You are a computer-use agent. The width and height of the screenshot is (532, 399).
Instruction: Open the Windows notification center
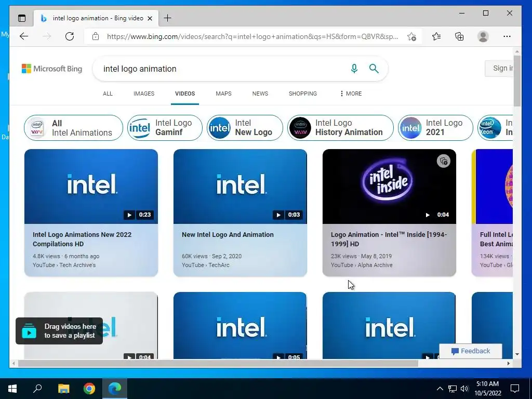tap(515, 389)
